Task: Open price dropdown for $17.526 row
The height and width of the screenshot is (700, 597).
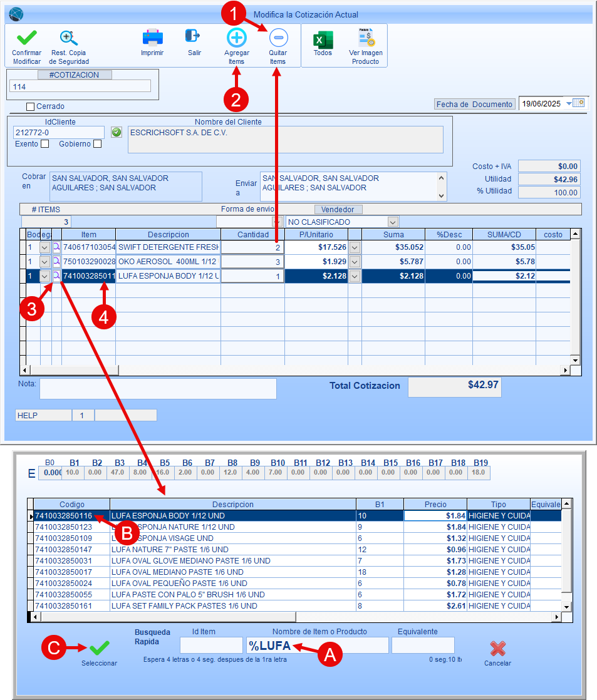Action: point(355,247)
